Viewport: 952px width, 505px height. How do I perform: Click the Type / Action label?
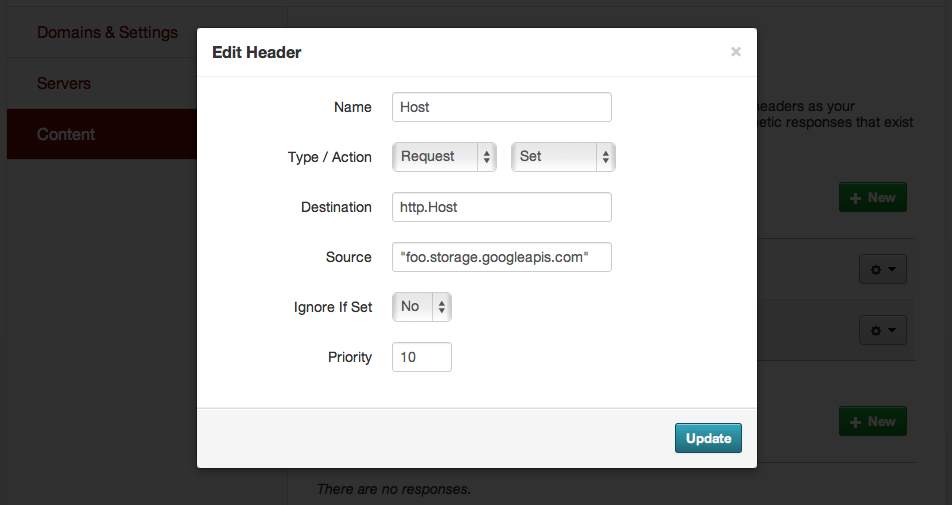click(330, 157)
